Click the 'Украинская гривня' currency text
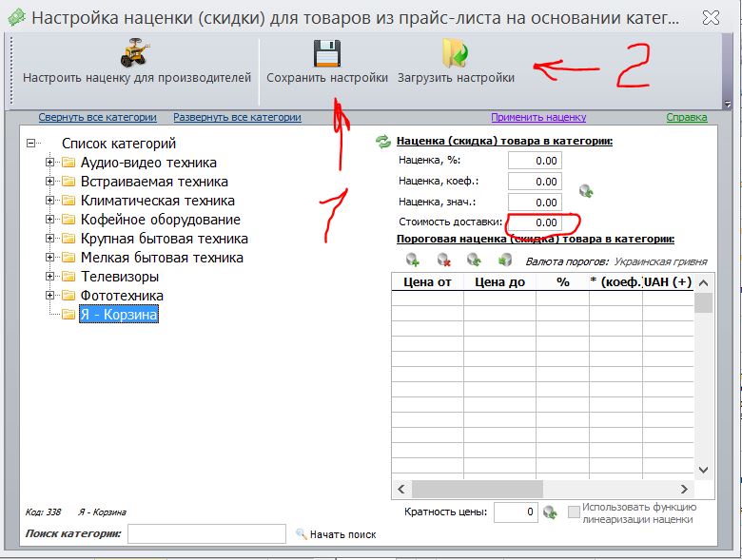 coord(660,261)
